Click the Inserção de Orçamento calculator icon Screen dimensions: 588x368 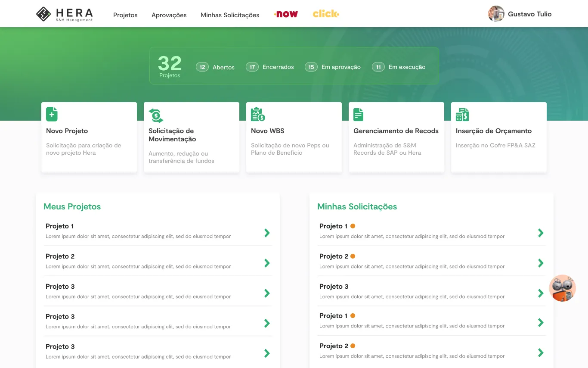click(462, 115)
